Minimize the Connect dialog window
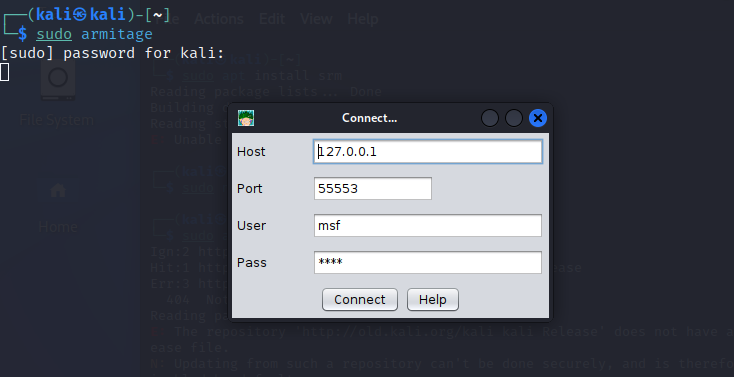The width and height of the screenshot is (734, 377). click(490, 118)
